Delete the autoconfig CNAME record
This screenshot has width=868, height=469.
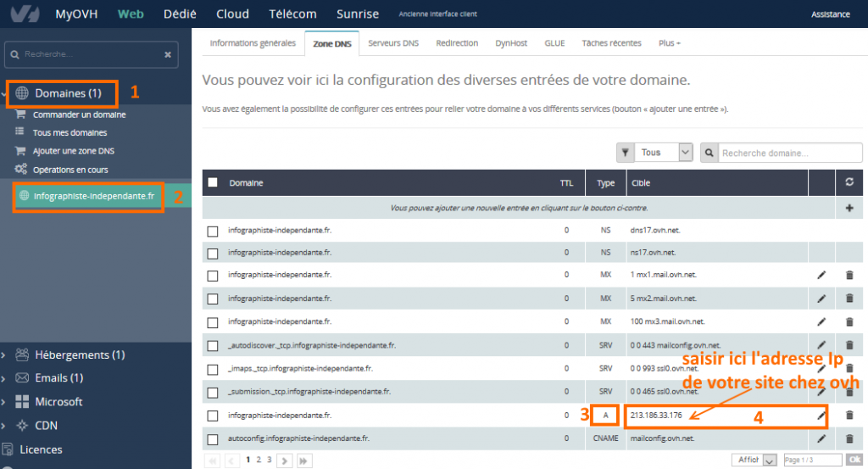click(x=849, y=438)
